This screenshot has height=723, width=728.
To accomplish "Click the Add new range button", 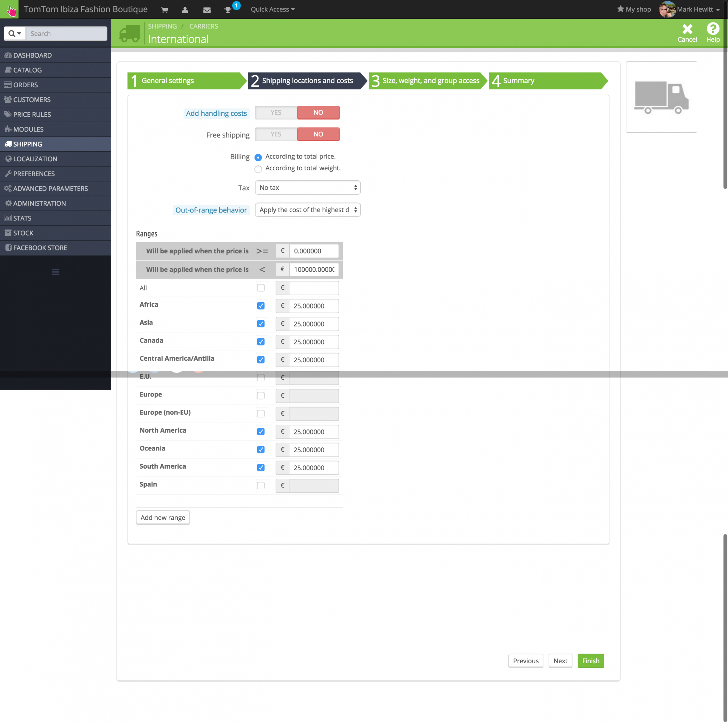I will coord(162,517).
